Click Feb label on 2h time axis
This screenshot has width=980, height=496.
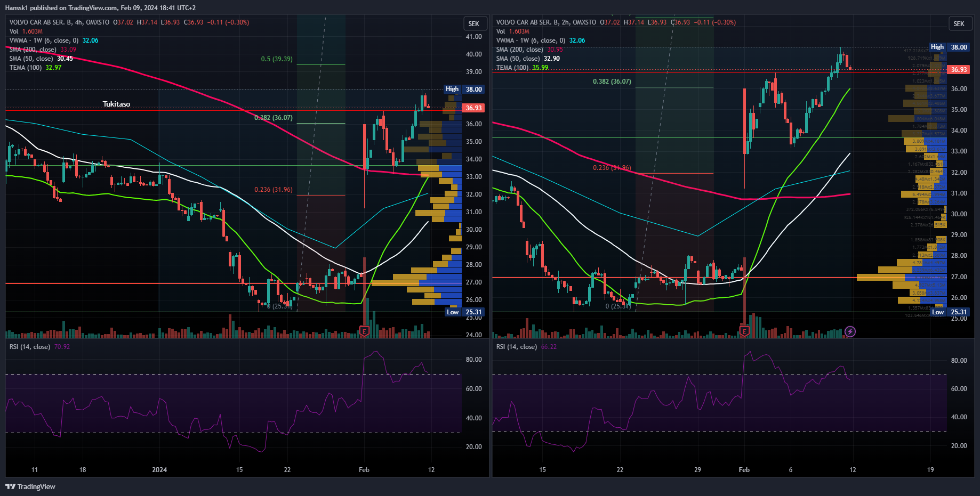(744, 470)
